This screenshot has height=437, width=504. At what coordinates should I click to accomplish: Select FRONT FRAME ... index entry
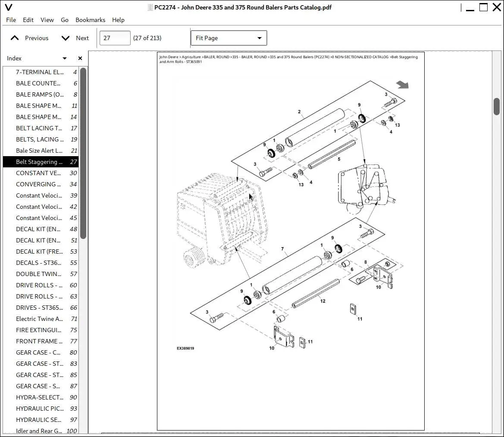(x=41, y=342)
